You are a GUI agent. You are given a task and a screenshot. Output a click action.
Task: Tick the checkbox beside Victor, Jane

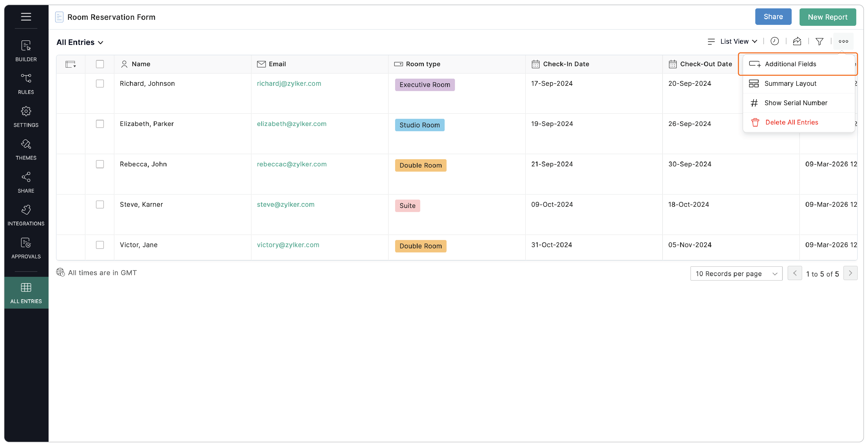[x=100, y=245]
